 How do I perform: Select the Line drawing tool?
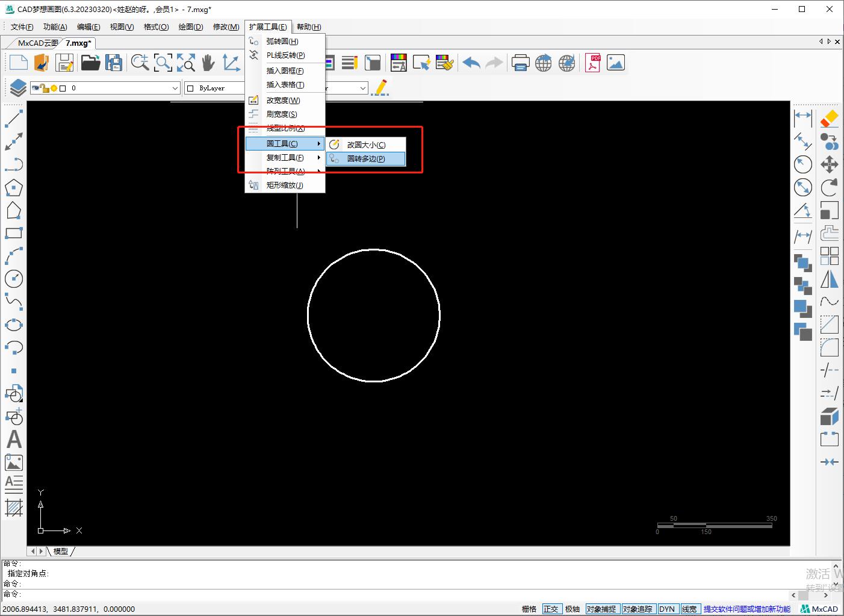pyautogui.click(x=14, y=119)
